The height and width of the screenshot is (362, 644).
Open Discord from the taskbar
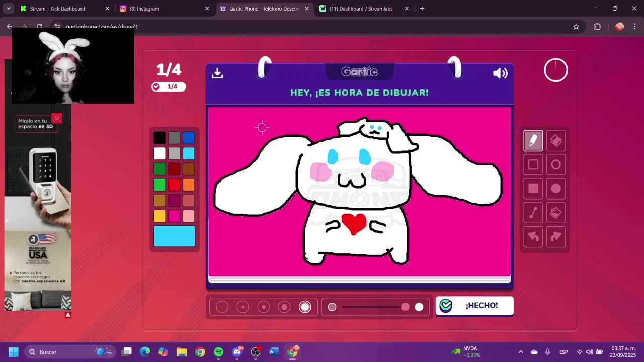click(237, 352)
